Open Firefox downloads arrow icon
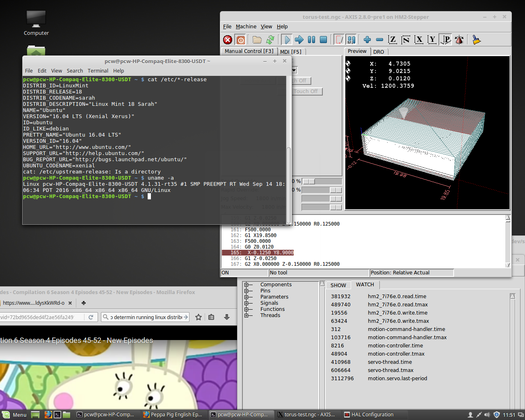Screen dimensions: 525x420 coord(226,317)
